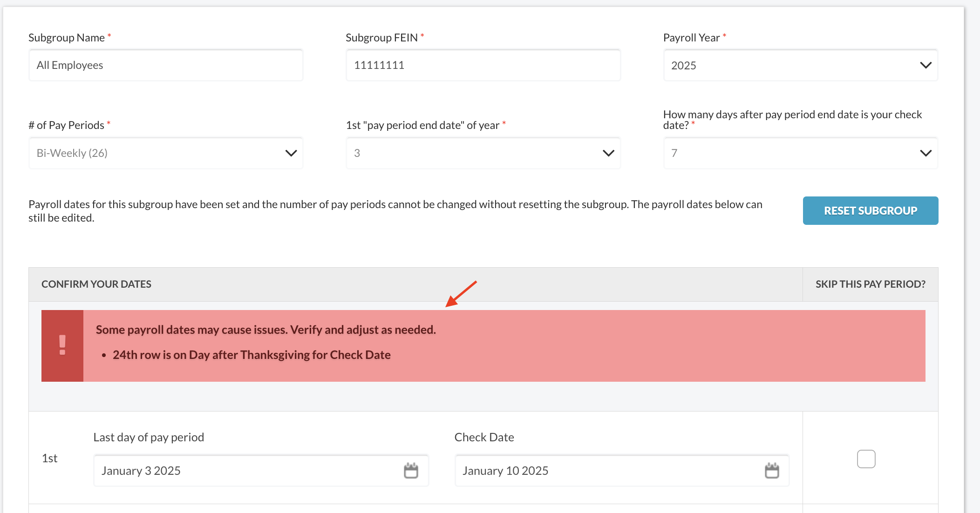The height and width of the screenshot is (513, 980).
Task: Click the exclamation warning icon
Action: (x=62, y=345)
